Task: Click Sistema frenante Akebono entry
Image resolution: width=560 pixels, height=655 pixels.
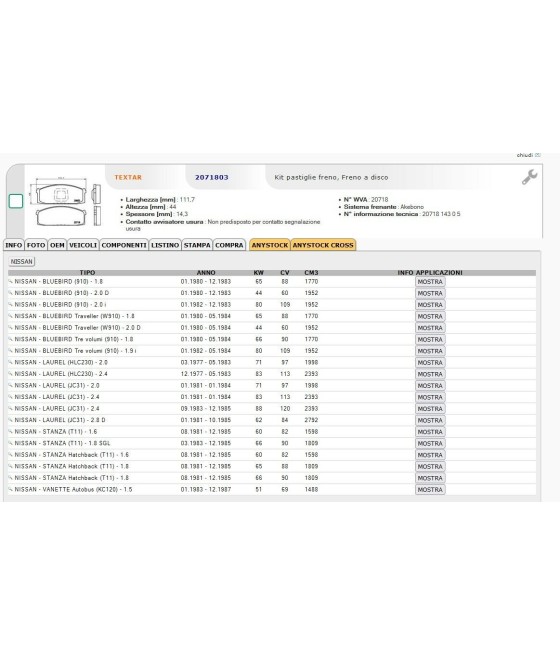Action: (x=383, y=207)
